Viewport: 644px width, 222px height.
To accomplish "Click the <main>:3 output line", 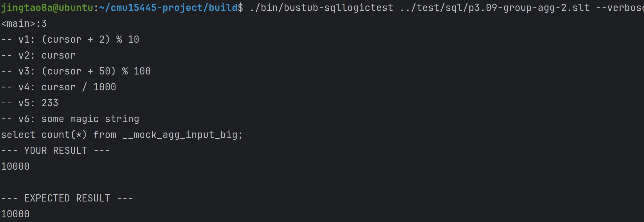I will click(x=24, y=24).
